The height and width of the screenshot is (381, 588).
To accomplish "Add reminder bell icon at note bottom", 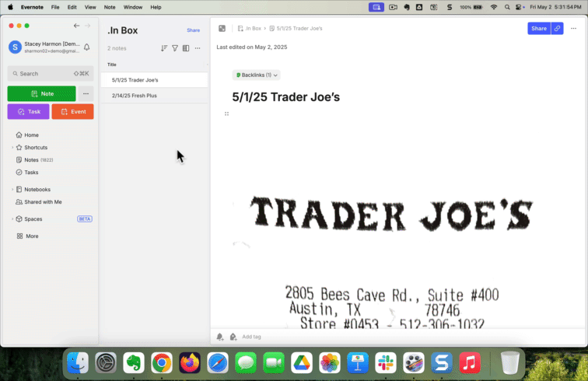I will tap(220, 337).
